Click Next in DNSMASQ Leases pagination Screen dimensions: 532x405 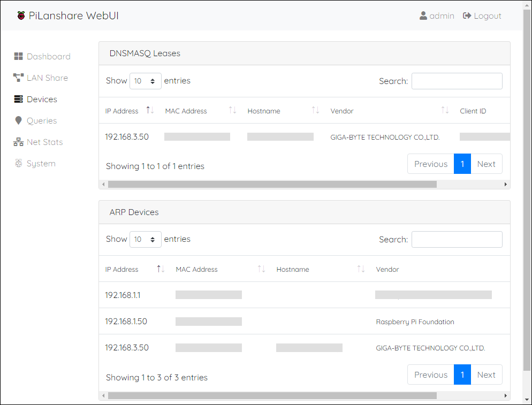[x=486, y=164]
